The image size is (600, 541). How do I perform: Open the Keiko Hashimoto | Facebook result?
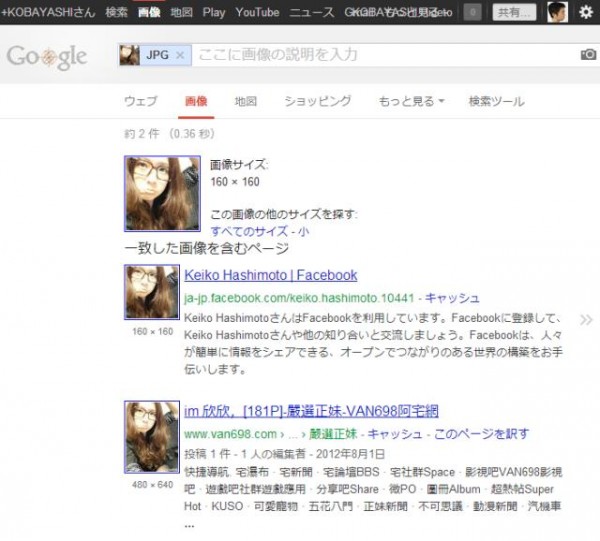point(271,275)
